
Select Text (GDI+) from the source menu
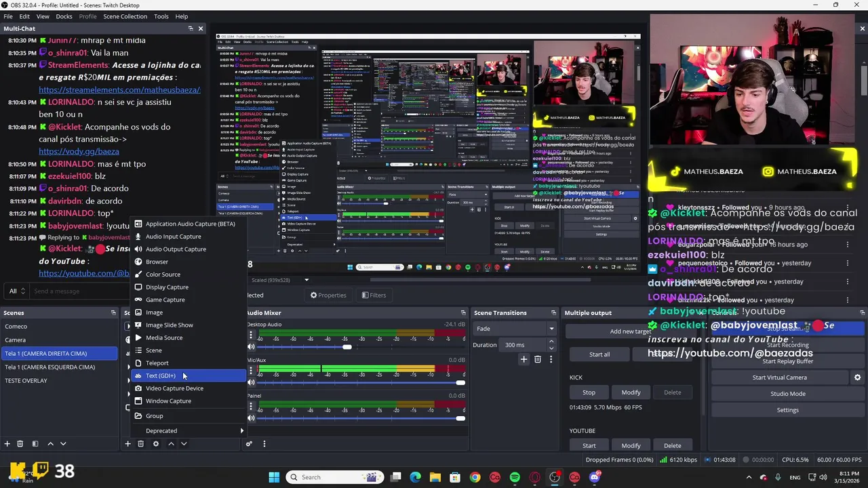(189, 375)
